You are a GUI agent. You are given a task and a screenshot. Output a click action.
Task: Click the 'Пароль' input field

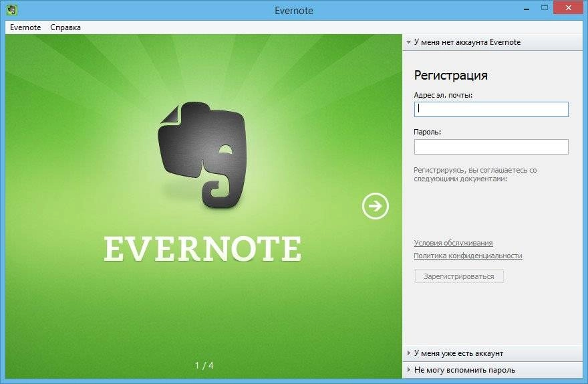pos(491,147)
